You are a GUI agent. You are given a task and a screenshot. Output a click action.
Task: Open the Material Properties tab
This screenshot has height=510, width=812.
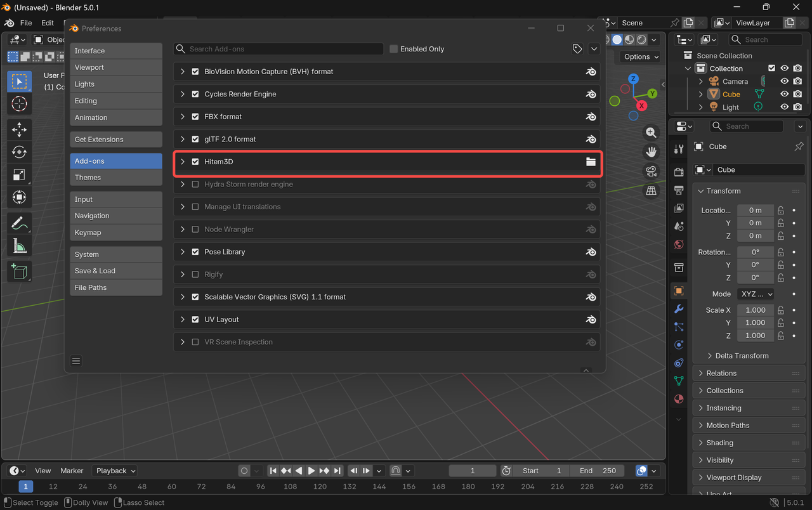(678, 399)
